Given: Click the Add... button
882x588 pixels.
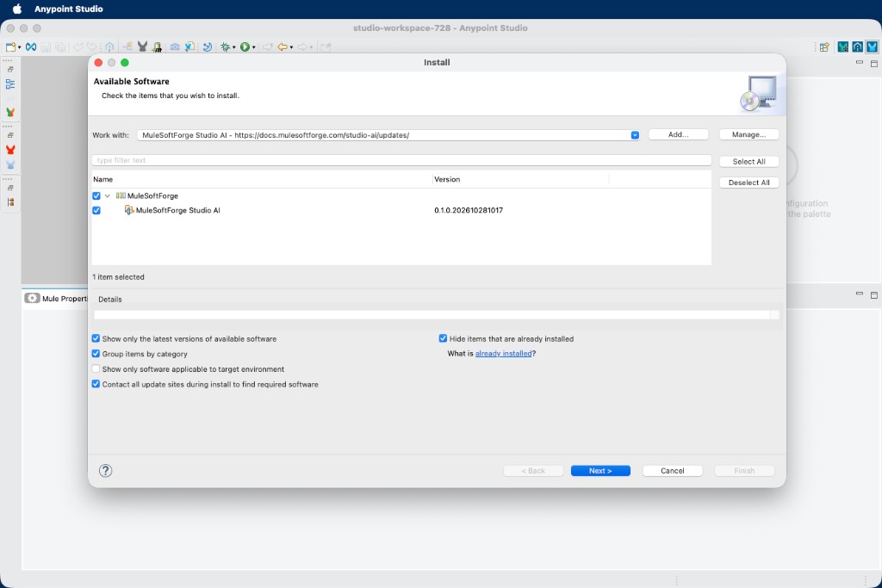Looking at the screenshot, I should click(x=679, y=134).
